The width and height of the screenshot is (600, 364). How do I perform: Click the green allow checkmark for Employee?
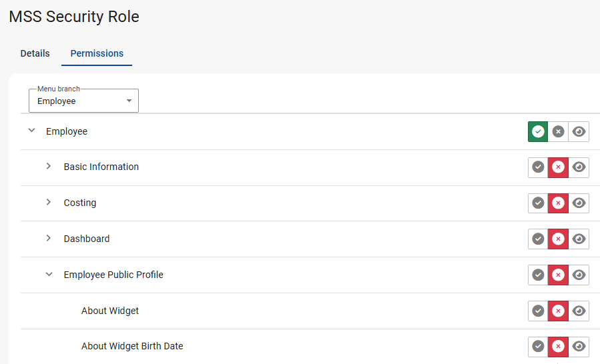(538, 131)
